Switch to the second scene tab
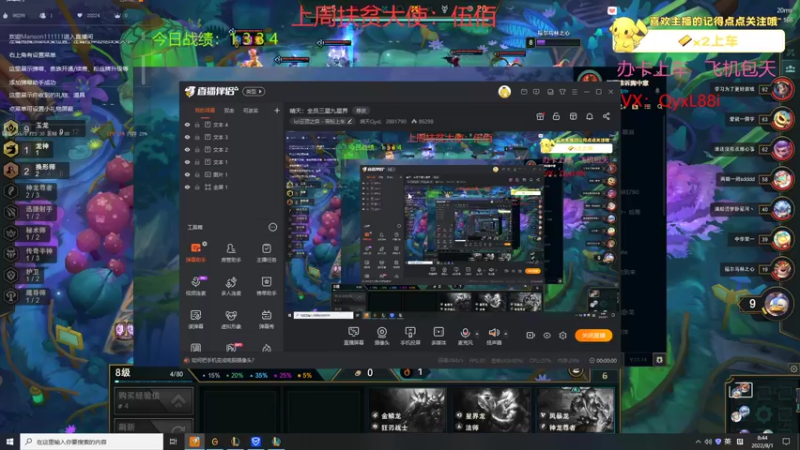 [229, 110]
